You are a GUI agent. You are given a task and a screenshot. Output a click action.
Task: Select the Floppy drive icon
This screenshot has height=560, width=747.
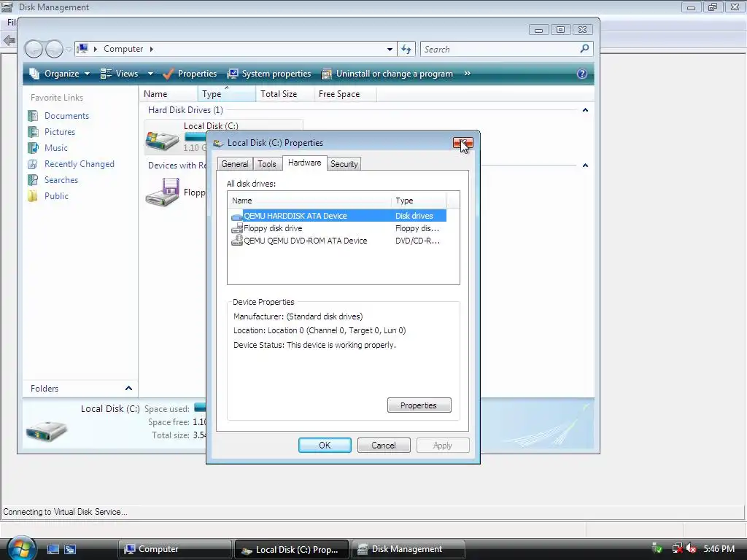pos(163,192)
